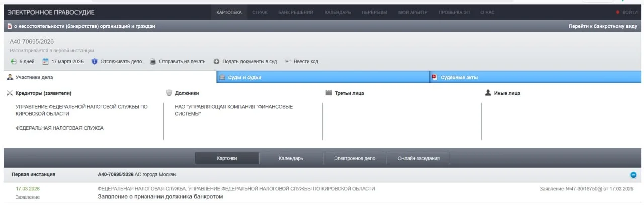Image resolution: width=644 pixels, height=205 pixels.
Task: Click the printer icon
Action: [153, 62]
